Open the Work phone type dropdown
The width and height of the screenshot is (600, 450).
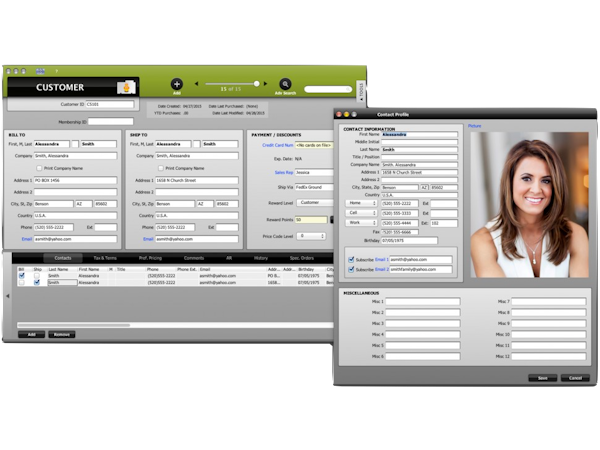(362, 223)
